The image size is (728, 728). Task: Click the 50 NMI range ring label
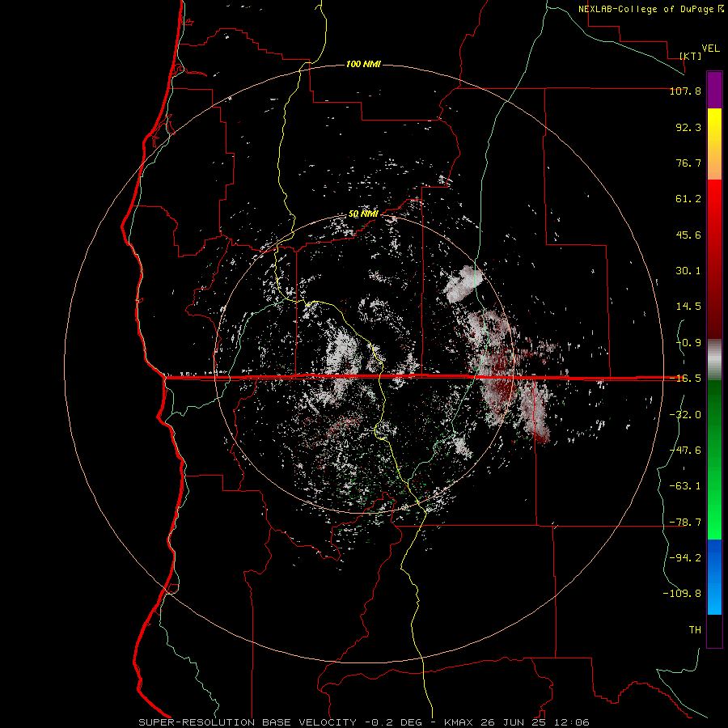tap(363, 214)
